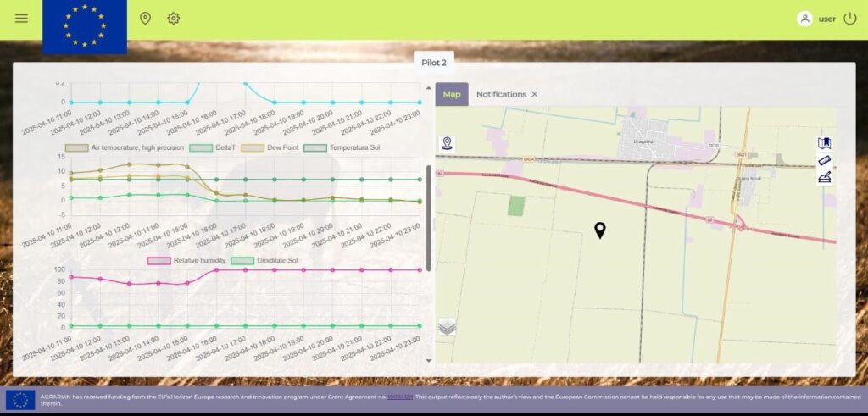Open the hamburger navigation menu
Image resolution: width=868 pixels, height=416 pixels.
coord(21,18)
